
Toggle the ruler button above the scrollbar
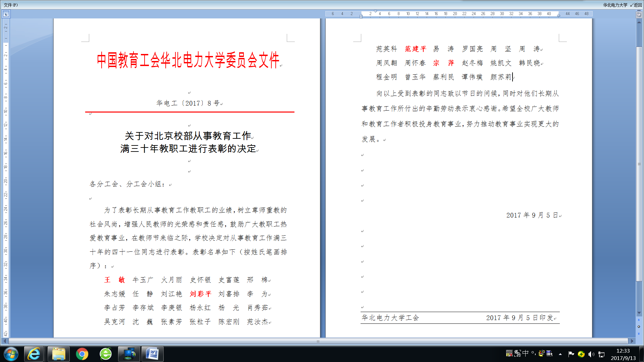tap(639, 14)
